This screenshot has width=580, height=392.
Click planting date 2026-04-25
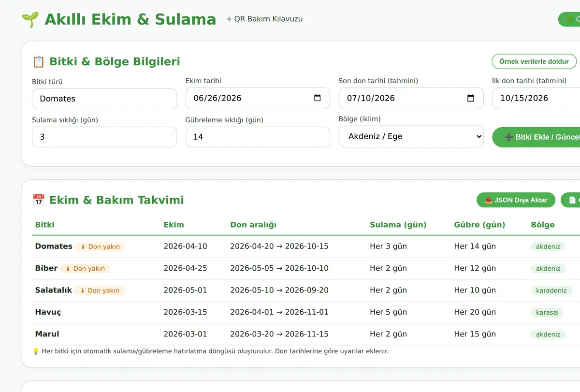point(186,268)
